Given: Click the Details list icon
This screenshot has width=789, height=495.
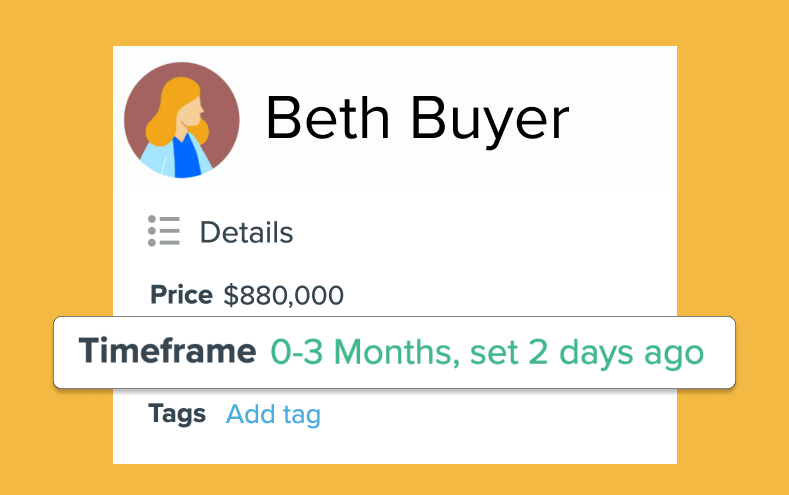Looking at the screenshot, I should click(163, 231).
